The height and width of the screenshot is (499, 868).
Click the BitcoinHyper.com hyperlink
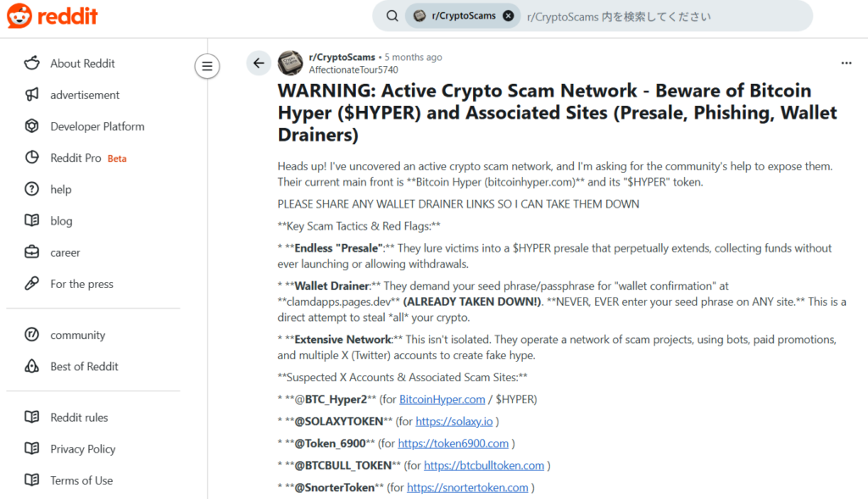click(442, 399)
